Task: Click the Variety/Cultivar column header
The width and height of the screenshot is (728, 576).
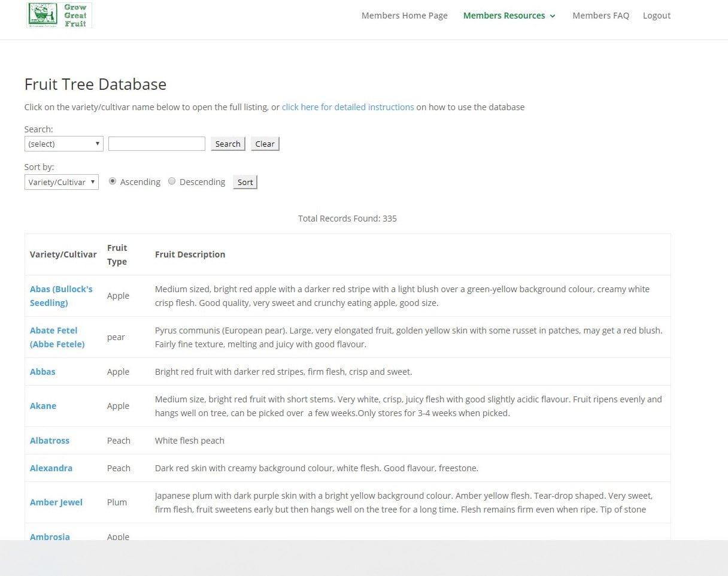Action: click(x=63, y=254)
